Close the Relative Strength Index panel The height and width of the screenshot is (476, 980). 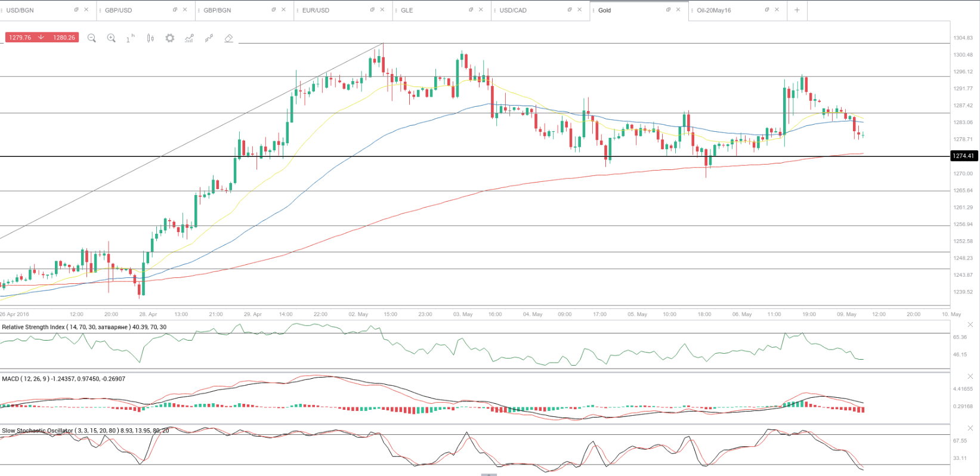(x=970, y=325)
